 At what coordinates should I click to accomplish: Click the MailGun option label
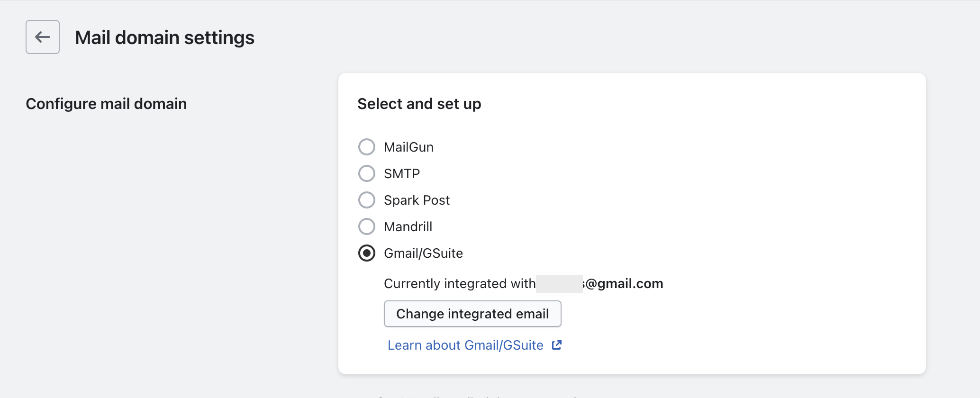pyautogui.click(x=408, y=147)
